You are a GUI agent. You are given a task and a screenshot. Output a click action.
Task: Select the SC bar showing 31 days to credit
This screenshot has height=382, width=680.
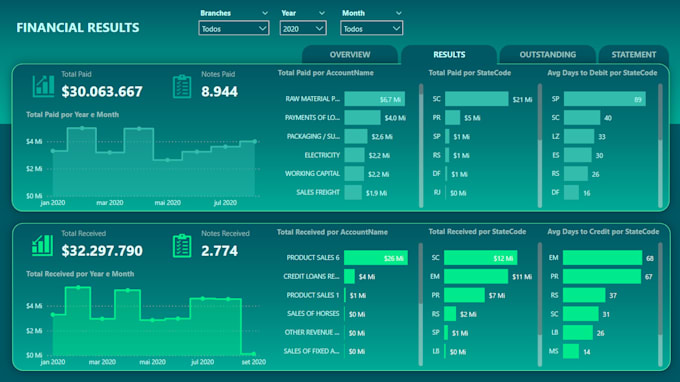click(581, 314)
